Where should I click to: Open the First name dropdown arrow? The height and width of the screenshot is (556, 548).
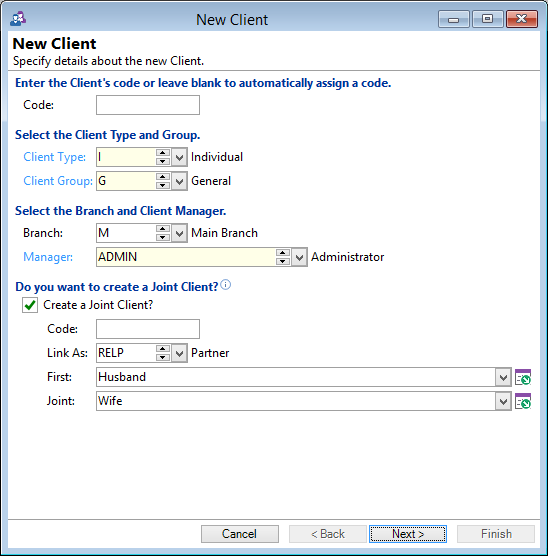point(503,377)
